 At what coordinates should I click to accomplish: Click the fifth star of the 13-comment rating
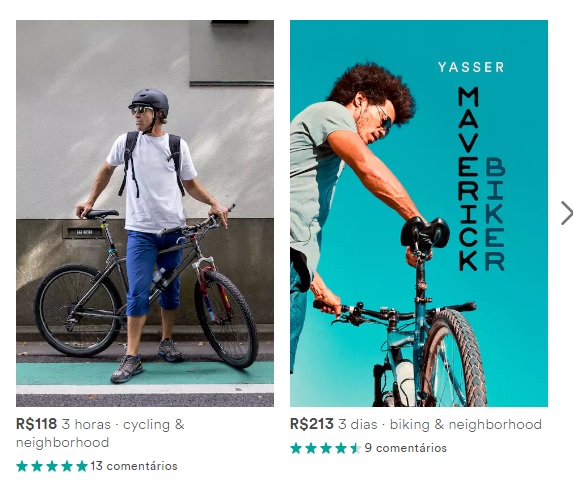pos(82,466)
